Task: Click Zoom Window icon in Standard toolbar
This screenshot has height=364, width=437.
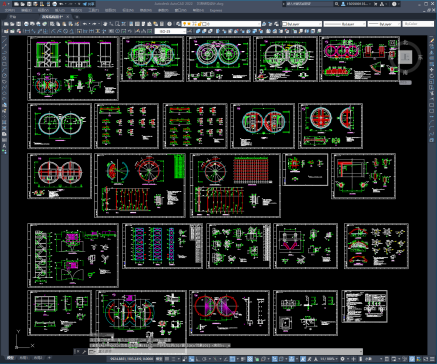Action: (118, 24)
